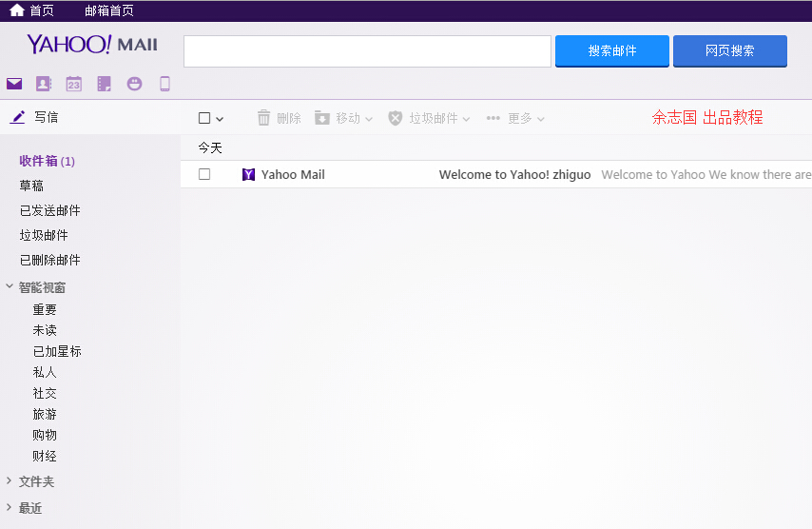
Task: Open the 收件箱 (1) folder
Action: click(48, 161)
